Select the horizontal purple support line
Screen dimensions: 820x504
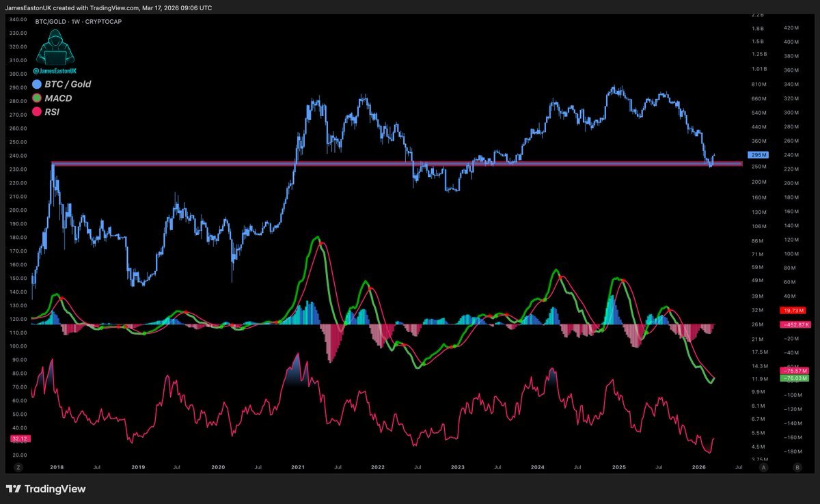pyautogui.click(x=396, y=164)
